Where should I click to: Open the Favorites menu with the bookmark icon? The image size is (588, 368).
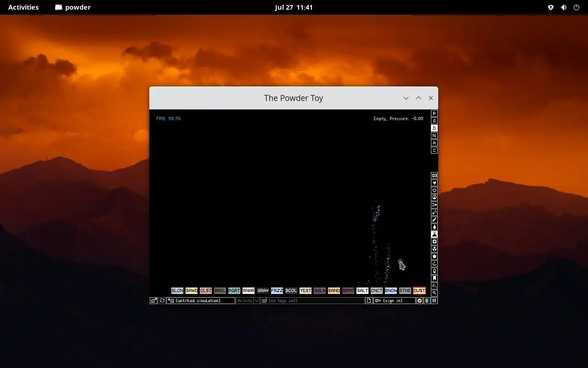pos(434,279)
